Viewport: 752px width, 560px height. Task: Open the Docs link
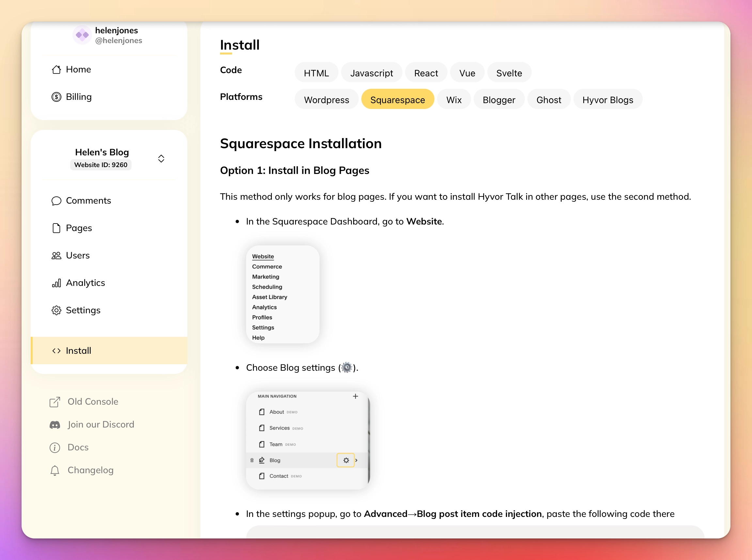coord(69,447)
